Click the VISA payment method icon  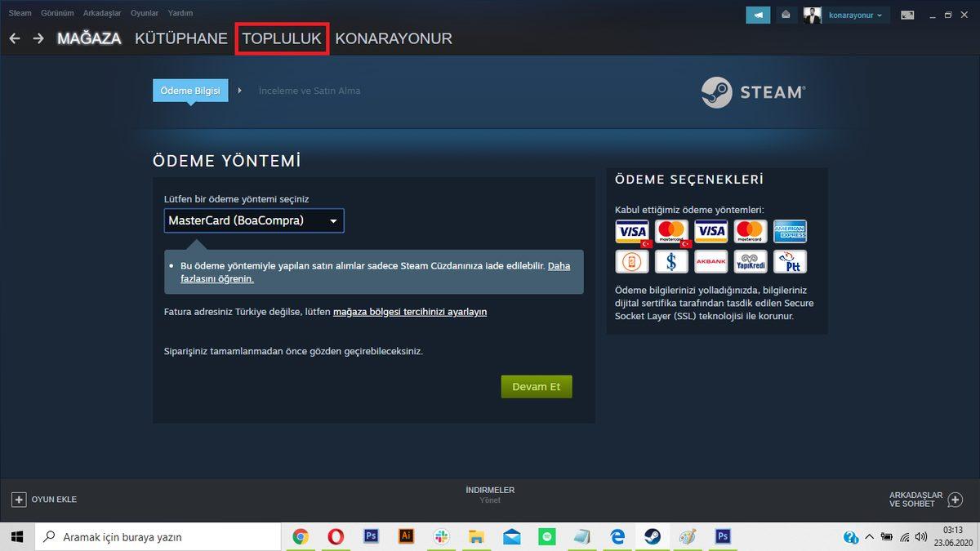(x=632, y=231)
